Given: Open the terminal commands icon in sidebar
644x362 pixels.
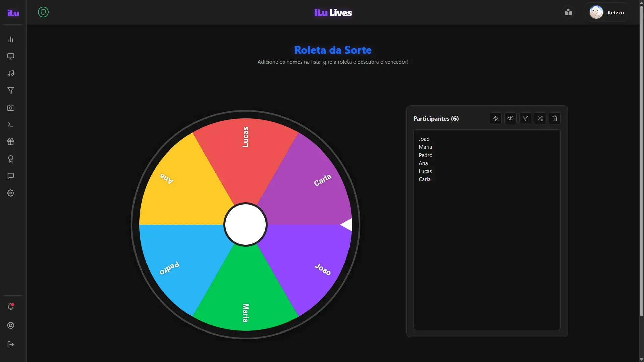Looking at the screenshot, I should coord(11,125).
